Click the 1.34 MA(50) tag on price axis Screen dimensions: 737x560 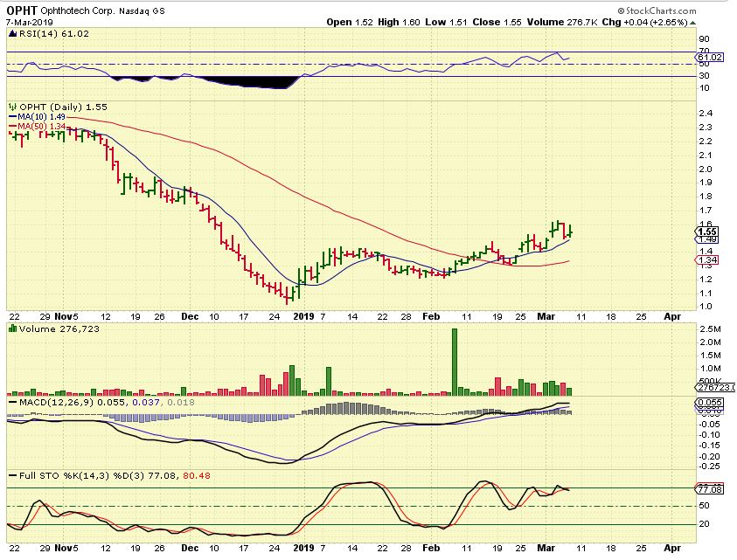(x=707, y=259)
